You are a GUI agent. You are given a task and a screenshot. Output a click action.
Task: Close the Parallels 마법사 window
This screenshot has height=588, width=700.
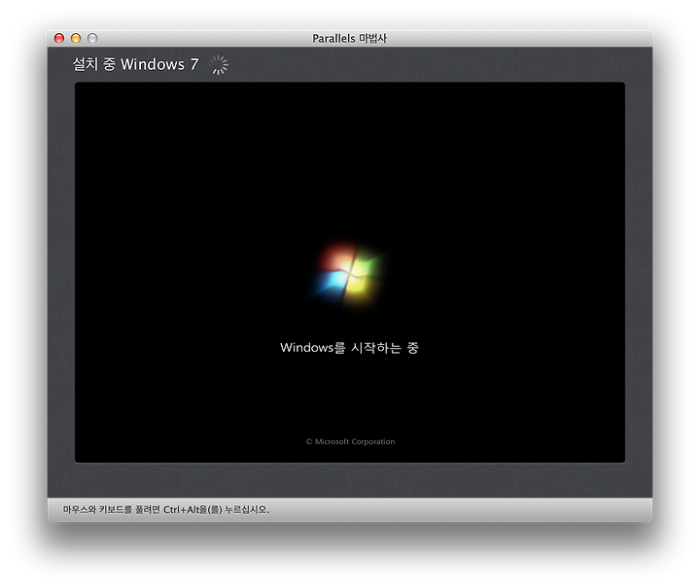pyautogui.click(x=59, y=38)
